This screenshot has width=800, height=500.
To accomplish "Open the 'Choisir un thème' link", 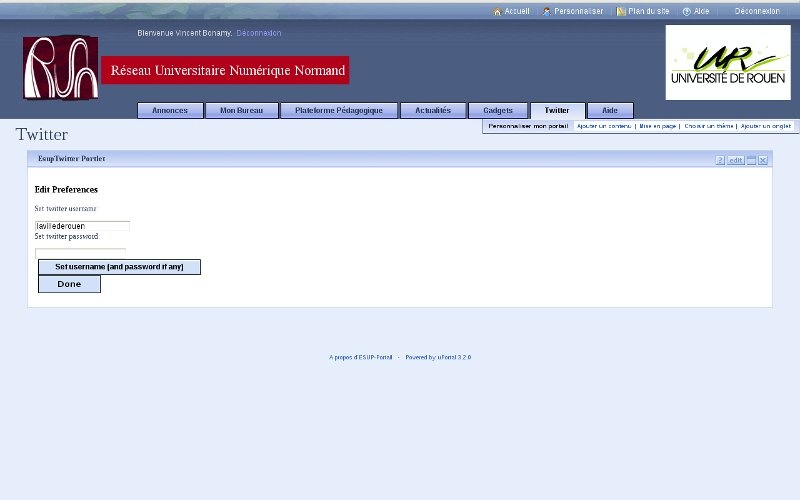I will pos(709,127).
